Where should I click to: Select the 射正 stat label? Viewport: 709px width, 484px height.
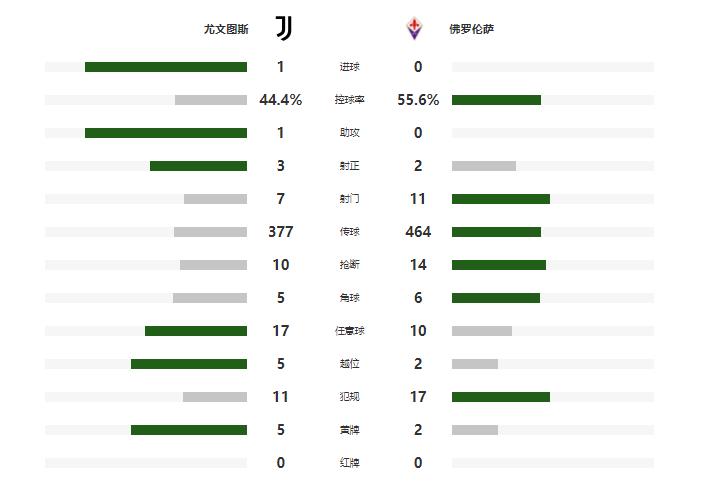click(349, 166)
